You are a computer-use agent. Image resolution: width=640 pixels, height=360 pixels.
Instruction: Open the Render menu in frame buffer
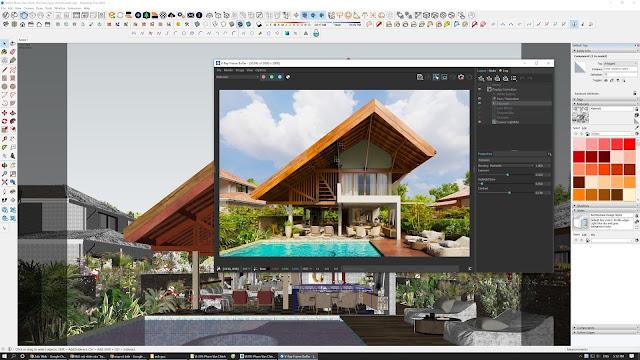tap(229, 70)
